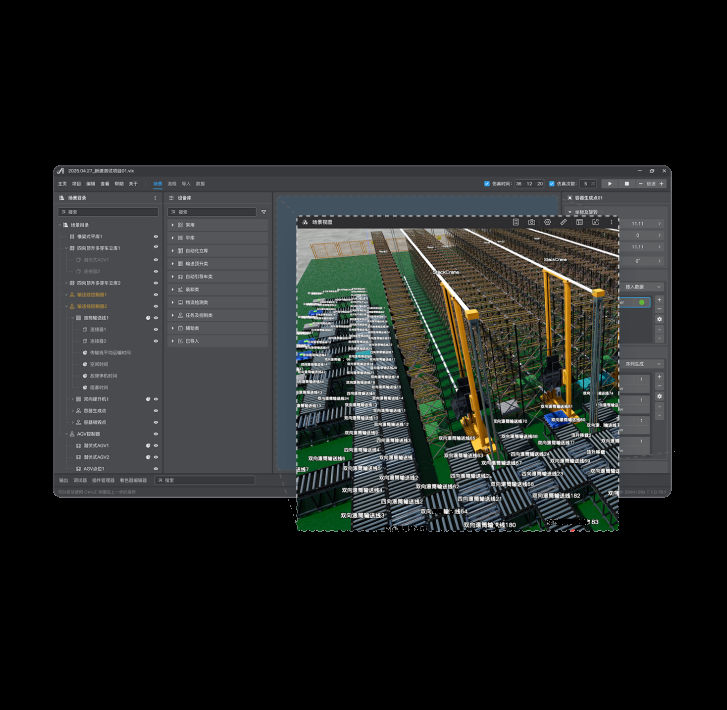Click clock statistics icon on 潜伏式AGV2 row
Image resolution: width=727 pixels, height=710 pixels.
[148, 457]
